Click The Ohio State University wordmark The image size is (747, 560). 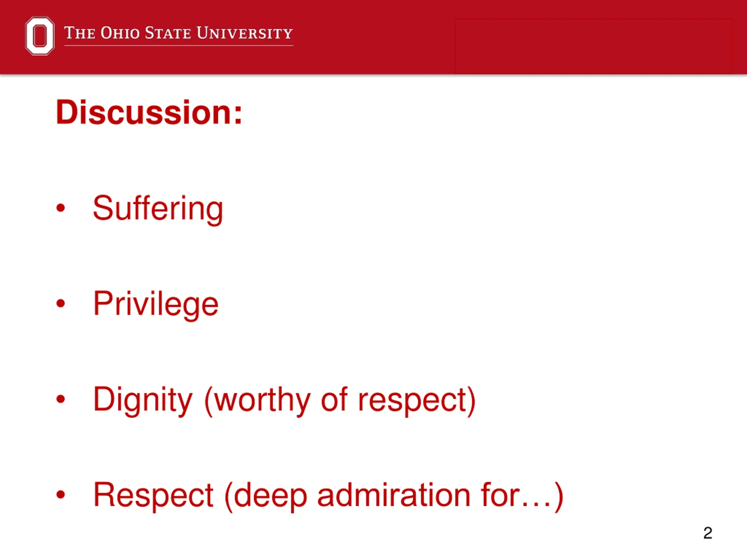click(179, 33)
